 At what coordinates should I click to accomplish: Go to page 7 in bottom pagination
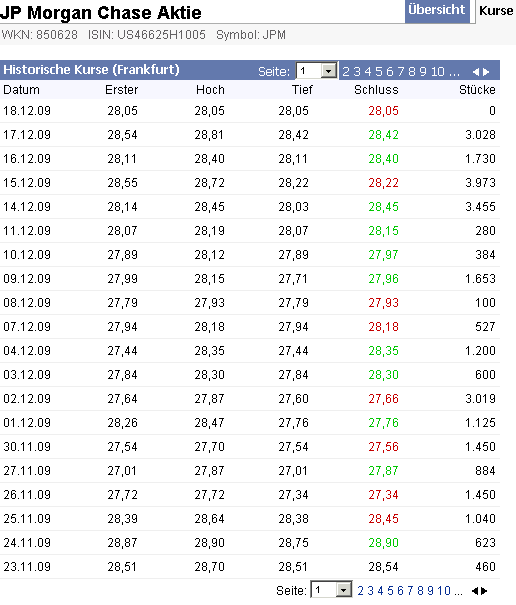click(410, 591)
